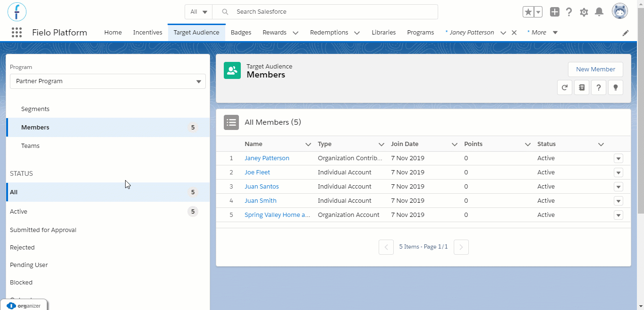Expand the Rewards tab dropdown chevron
This screenshot has height=310, width=644.
pyautogui.click(x=296, y=33)
